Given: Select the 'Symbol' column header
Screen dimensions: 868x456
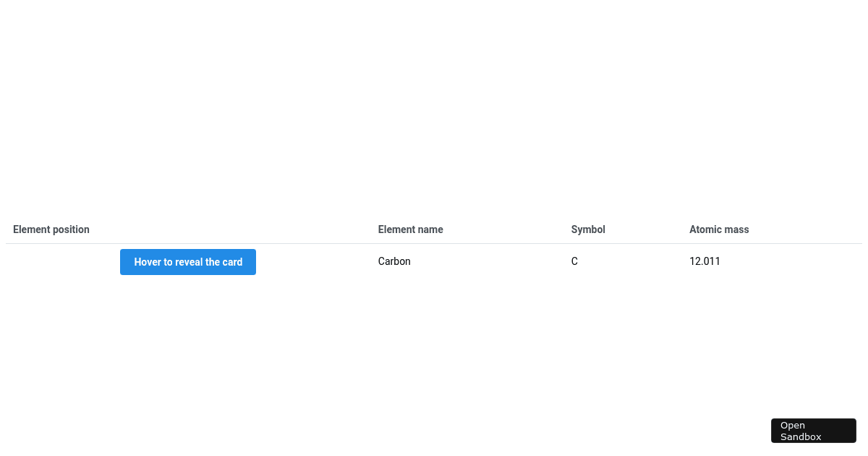Looking at the screenshot, I should coord(587,229).
